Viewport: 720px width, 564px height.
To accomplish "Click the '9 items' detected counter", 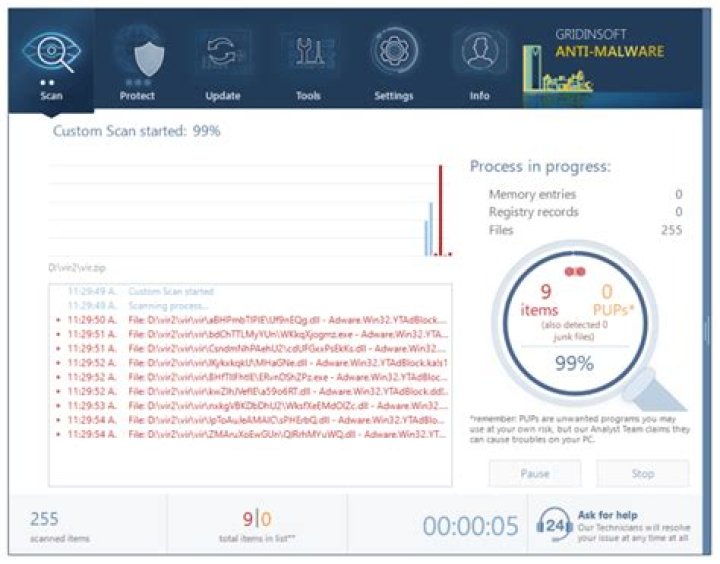I will pos(540,300).
